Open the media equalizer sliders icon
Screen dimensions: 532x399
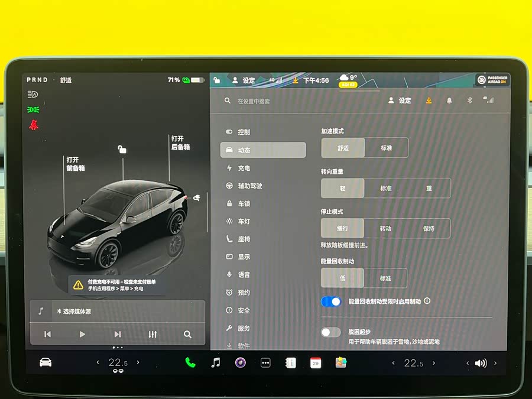153,334
